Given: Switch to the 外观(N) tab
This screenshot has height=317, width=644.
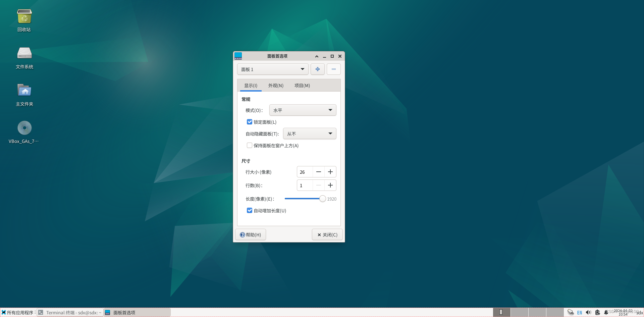Looking at the screenshot, I should click(x=276, y=86).
